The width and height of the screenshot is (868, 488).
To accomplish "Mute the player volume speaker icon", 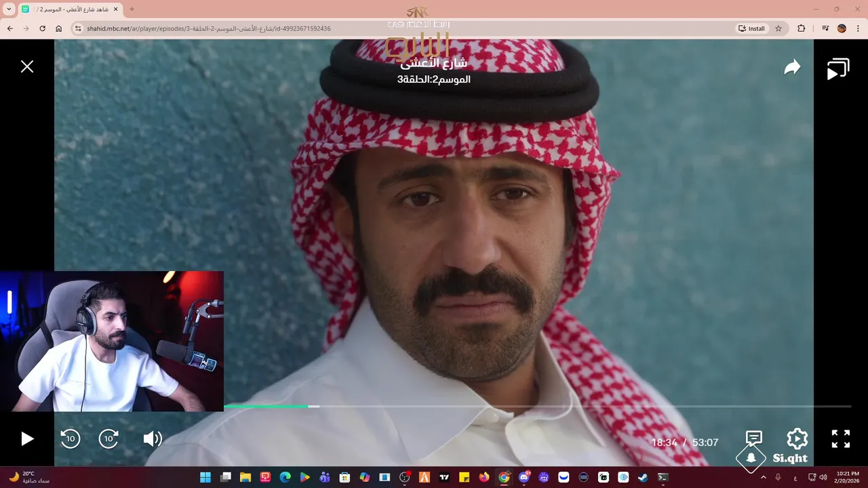I will 153,439.
